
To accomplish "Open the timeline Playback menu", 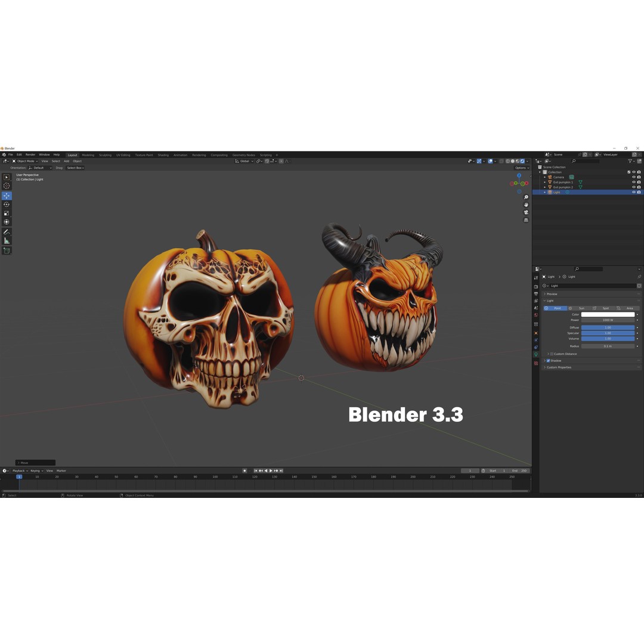I will coord(19,470).
